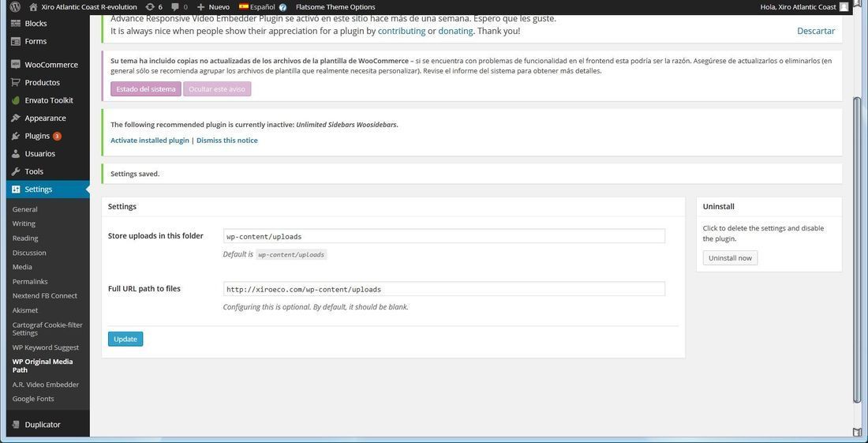Click Ocultar este aviso button
Screen dimensions: 868x443
[217, 89]
